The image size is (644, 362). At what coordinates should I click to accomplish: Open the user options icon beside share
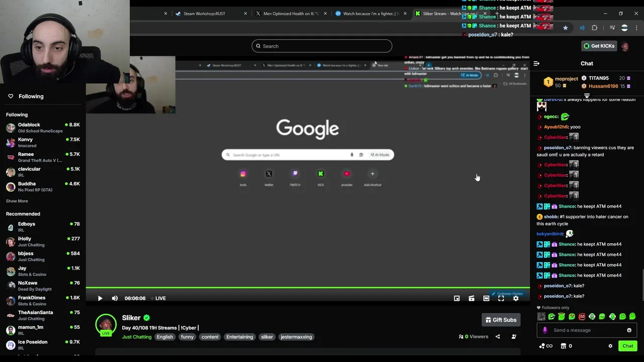tap(514, 337)
